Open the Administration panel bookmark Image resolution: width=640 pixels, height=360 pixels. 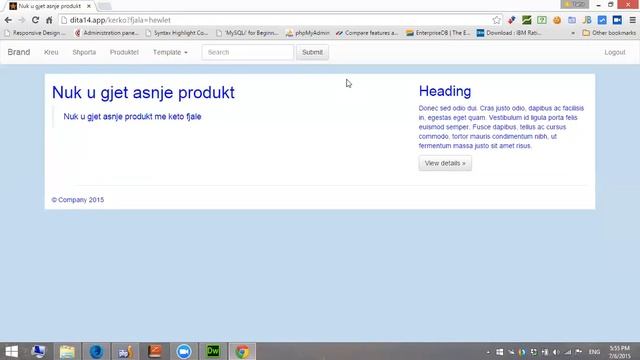click(x=107, y=33)
